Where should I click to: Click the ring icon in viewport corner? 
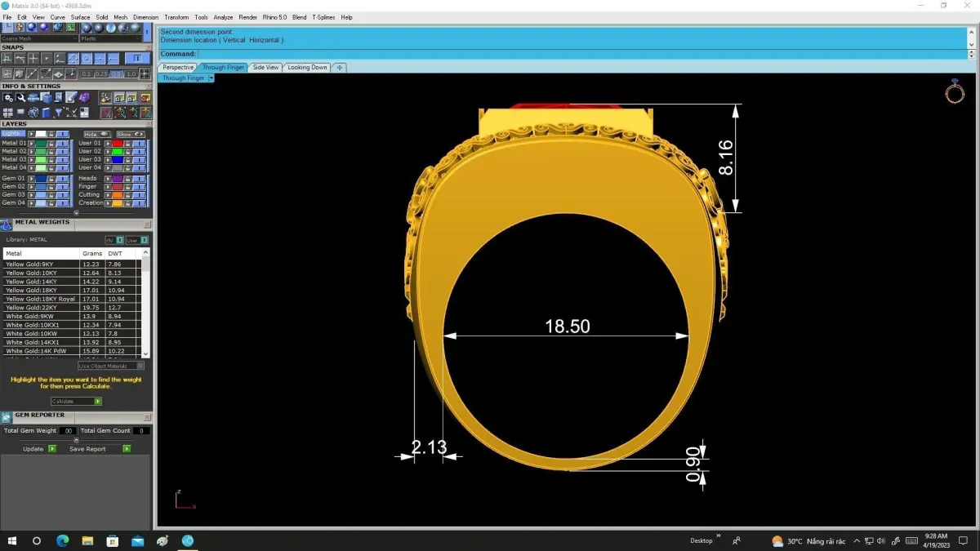coord(955,91)
